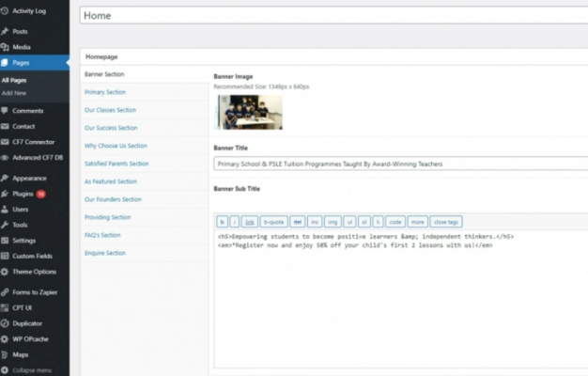Open the FAQ's Section tab
The image size is (588, 376).
click(102, 235)
